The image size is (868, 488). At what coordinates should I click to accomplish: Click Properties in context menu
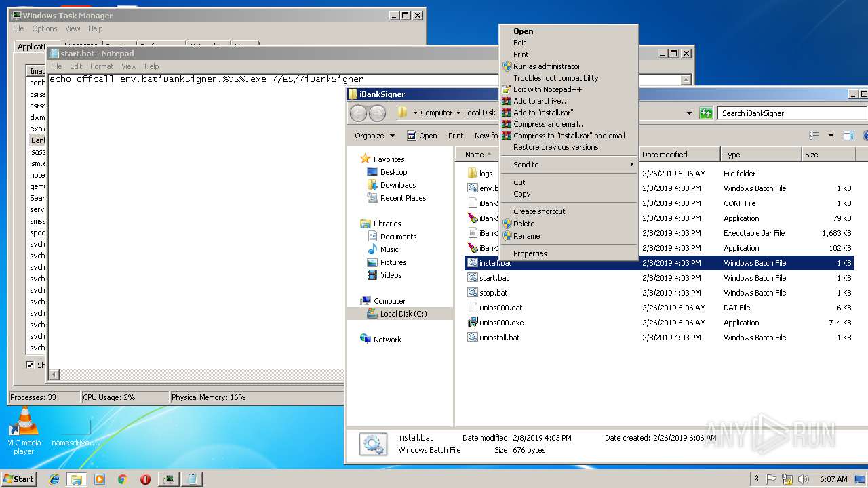coord(568,253)
